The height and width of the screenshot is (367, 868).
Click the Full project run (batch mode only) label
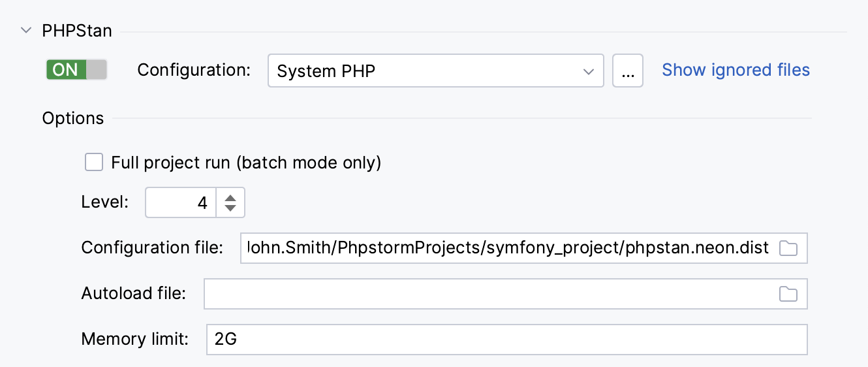coord(246,162)
